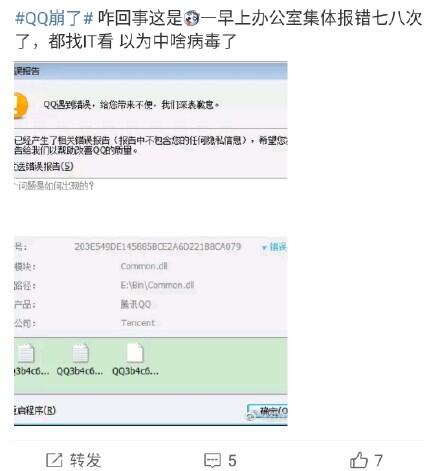
Task: Open the #QQ崩了# hashtag link
Action: [54, 18]
